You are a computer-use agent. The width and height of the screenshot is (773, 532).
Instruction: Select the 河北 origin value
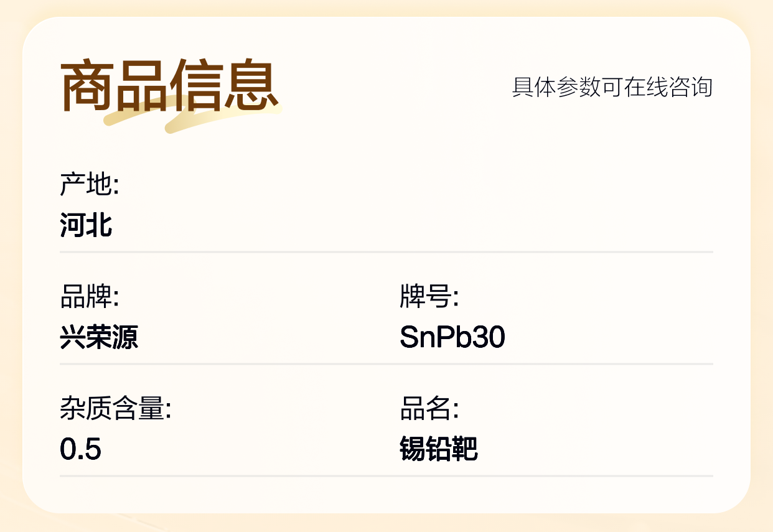click(87, 225)
